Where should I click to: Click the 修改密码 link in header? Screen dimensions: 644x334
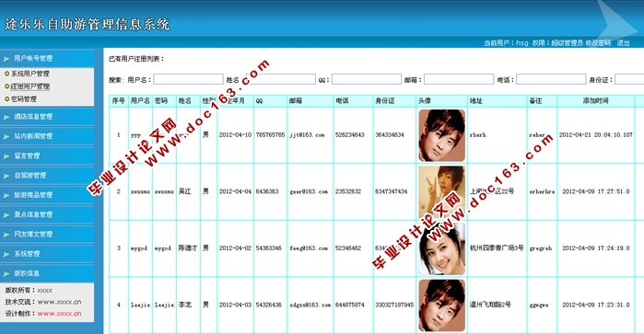[x=598, y=42]
